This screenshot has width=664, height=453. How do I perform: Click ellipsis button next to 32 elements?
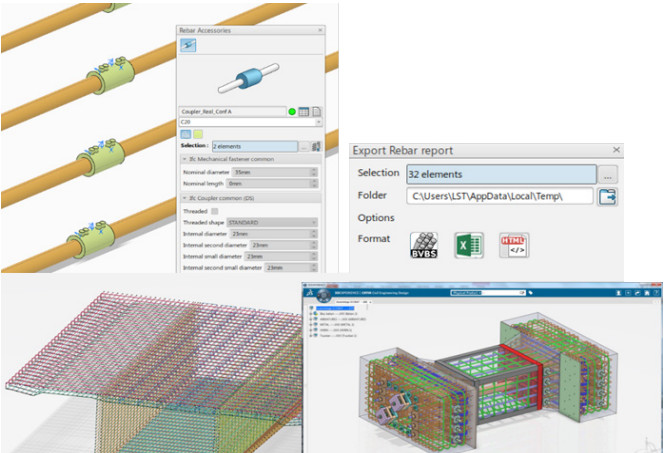tap(609, 174)
